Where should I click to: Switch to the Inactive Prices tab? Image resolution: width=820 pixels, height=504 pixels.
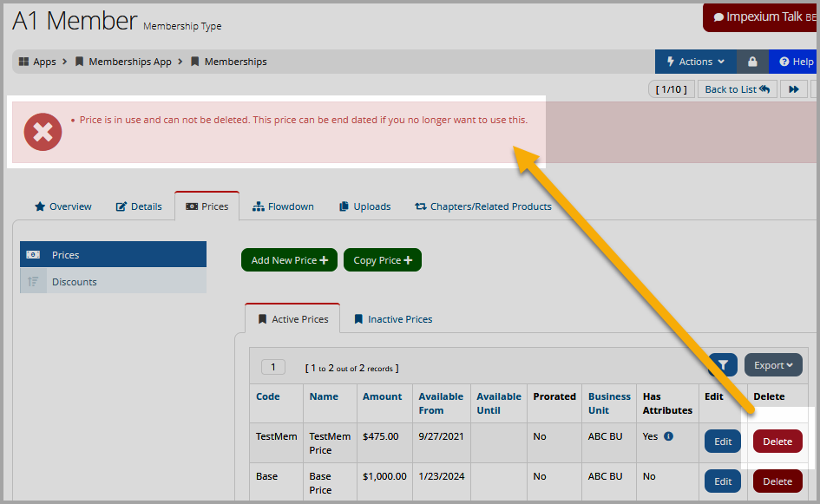click(x=393, y=319)
